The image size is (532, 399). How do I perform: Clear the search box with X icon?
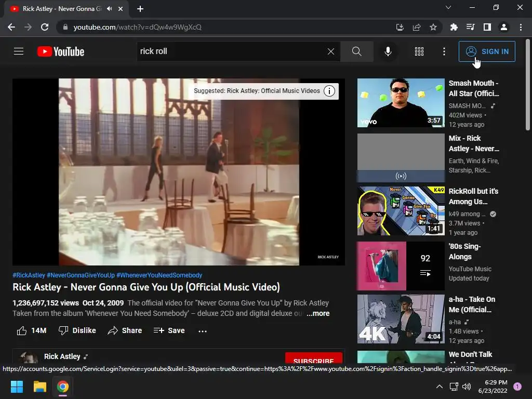(x=331, y=51)
